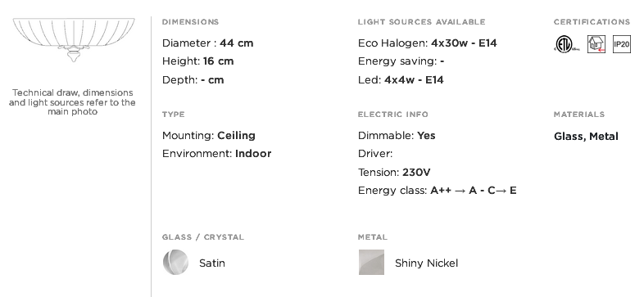Click the IP20 certification icon
This screenshot has width=644, height=297.
click(621, 44)
